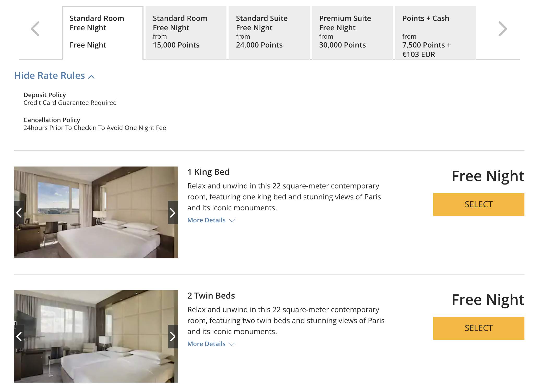Switch to the Standard Suite Free Night tab

[x=269, y=33]
